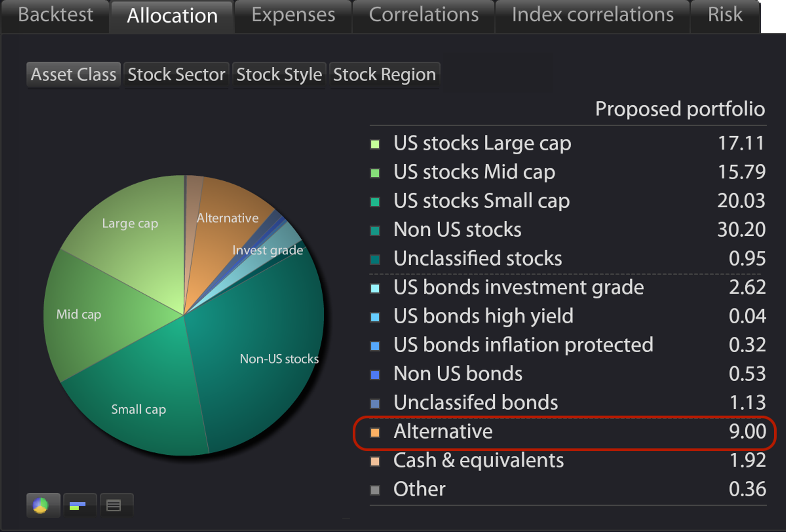Click the 'Proposed portfolio' column header
The width and height of the screenshot is (786, 532).
pos(680,109)
